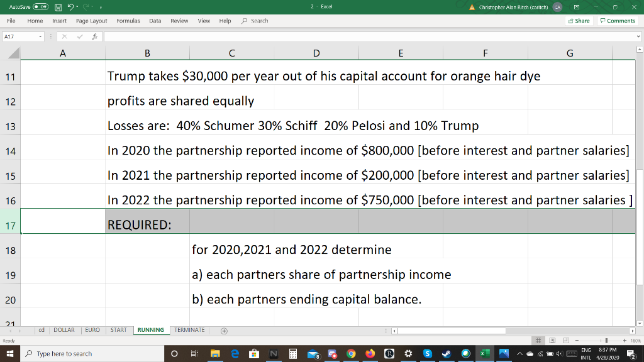Switch to the cd sheet tab
Image resolution: width=644 pixels, height=362 pixels.
point(42,330)
